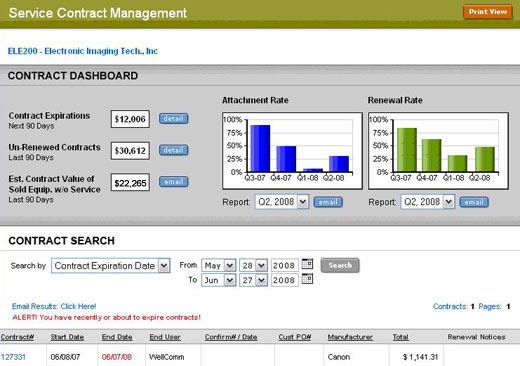Click the gray Search button
Screen dimensions: 520x366
[340, 265]
